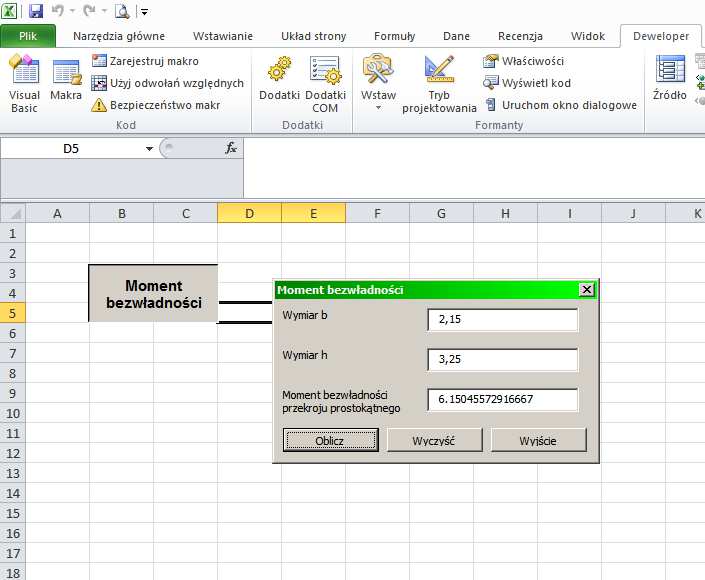Select row 5 header

13,313
